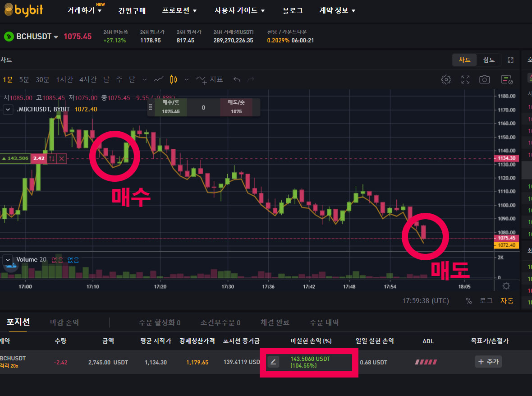The width and height of the screenshot is (532, 396).
Task: Toggle the 로그 log scale
Action: (486, 301)
